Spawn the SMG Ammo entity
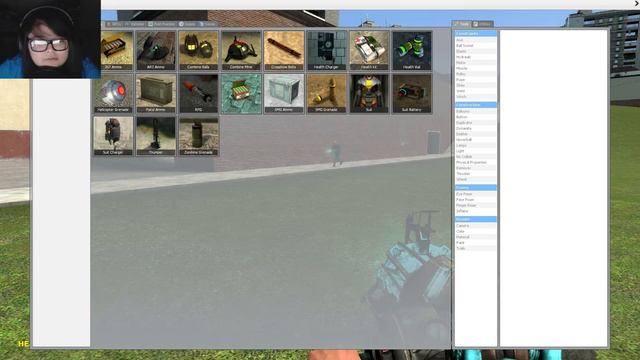Viewport: 640px width, 360px height. [284, 93]
